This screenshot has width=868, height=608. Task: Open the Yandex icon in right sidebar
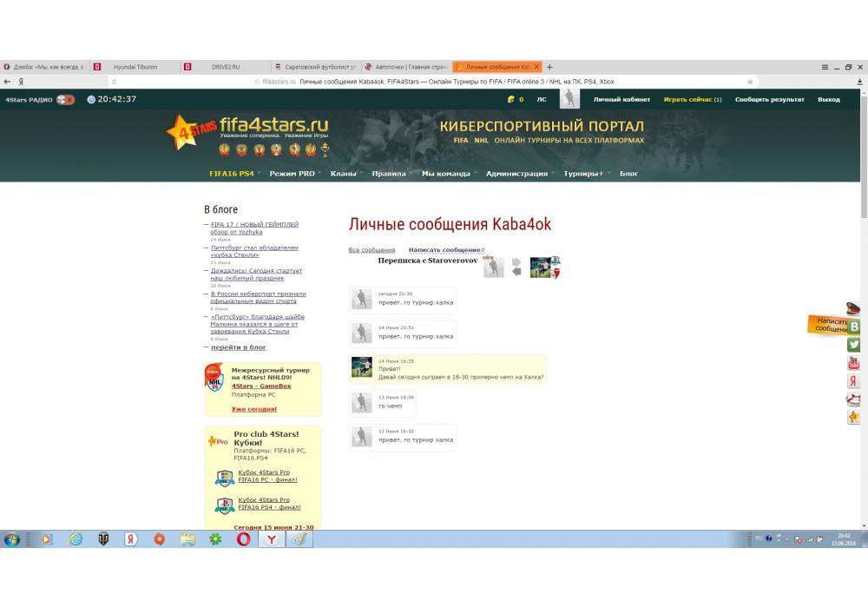click(x=854, y=381)
